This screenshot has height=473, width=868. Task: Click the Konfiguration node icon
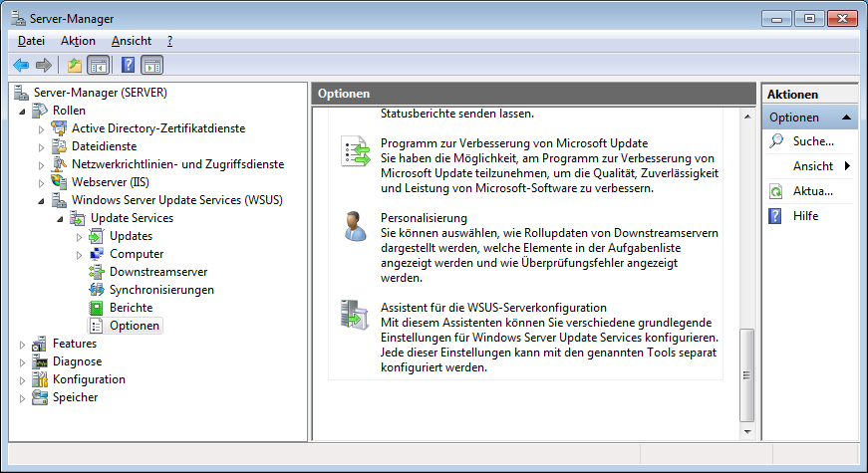tap(39, 379)
